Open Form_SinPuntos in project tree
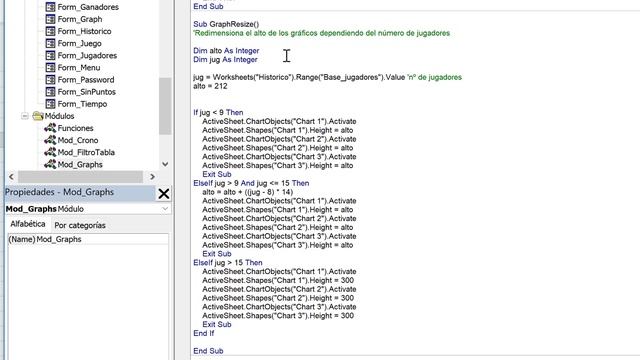 point(87,92)
